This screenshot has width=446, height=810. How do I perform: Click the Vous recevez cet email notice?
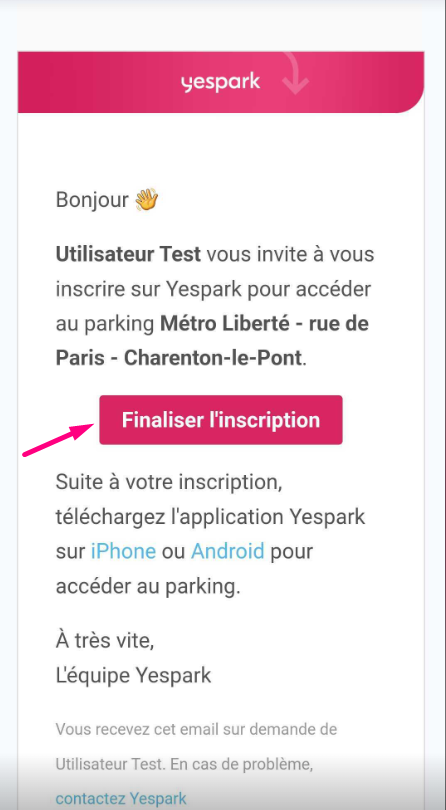pos(196,729)
